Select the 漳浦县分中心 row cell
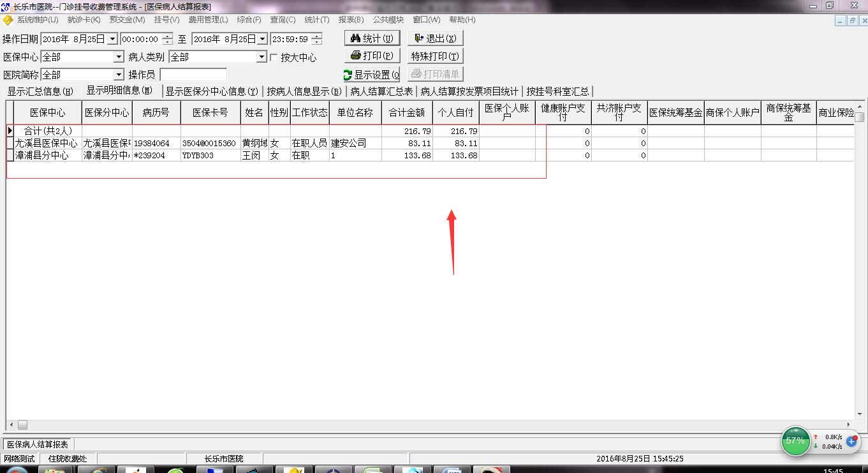Viewport: 868px width, 473px height. coord(48,155)
